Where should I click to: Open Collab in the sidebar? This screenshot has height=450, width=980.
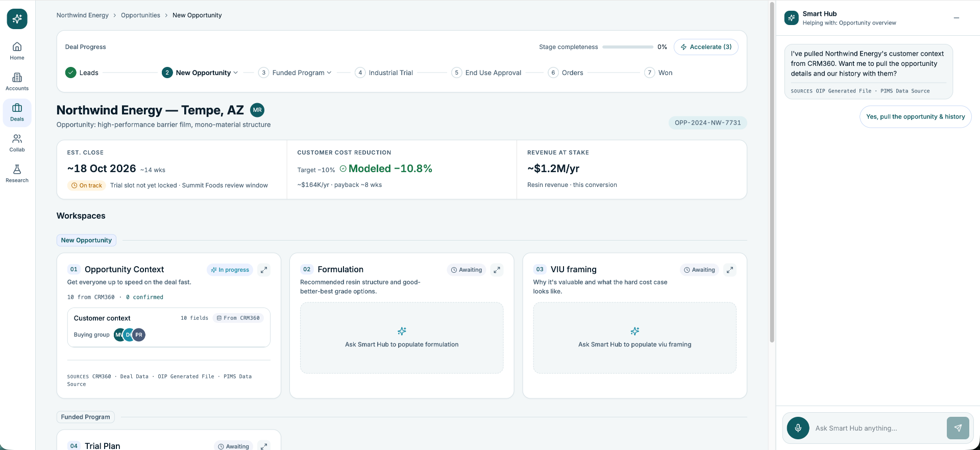(x=17, y=143)
